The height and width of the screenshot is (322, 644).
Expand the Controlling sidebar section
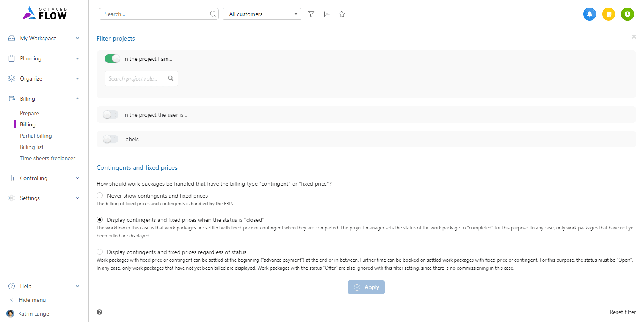click(44, 178)
